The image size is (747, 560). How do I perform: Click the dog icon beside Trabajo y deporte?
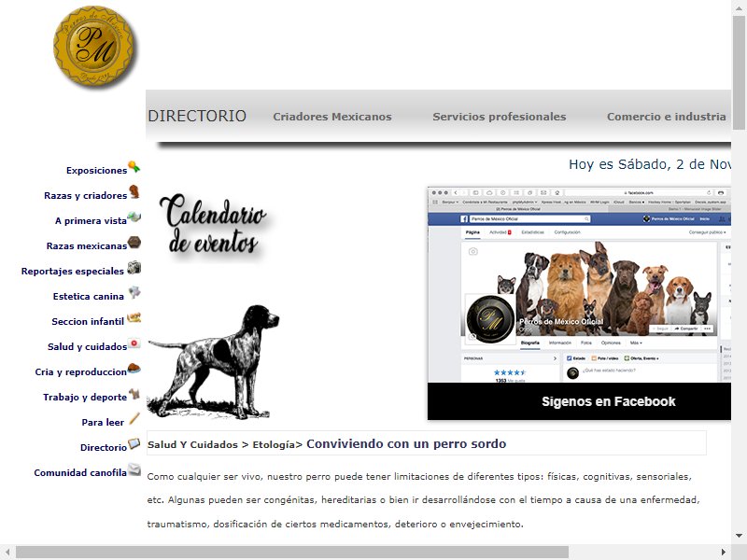coord(134,393)
